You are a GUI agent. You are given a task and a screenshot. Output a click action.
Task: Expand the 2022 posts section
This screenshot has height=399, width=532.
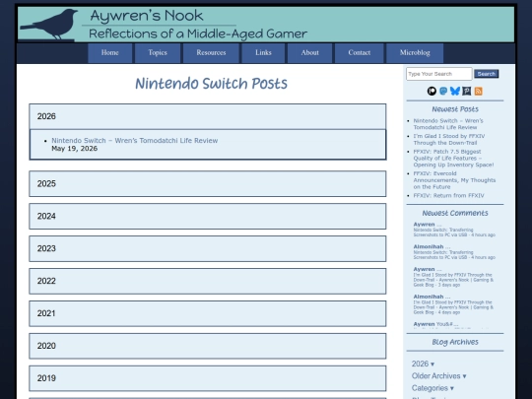pos(208,281)
